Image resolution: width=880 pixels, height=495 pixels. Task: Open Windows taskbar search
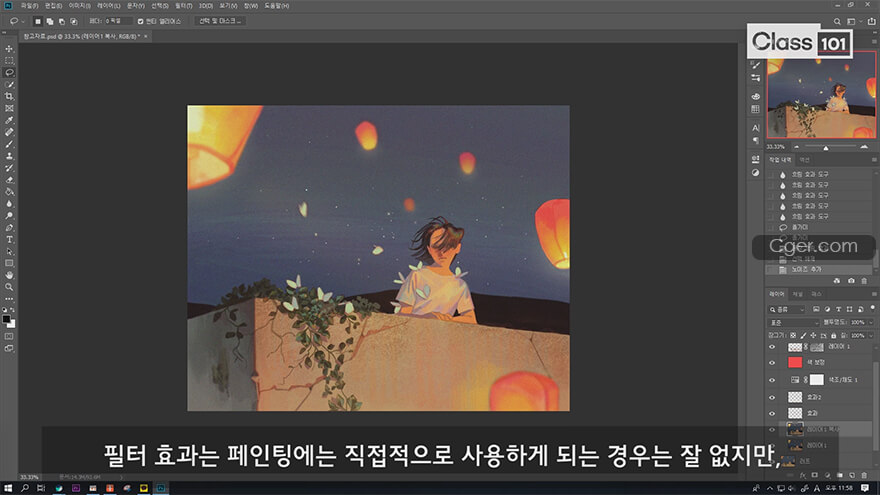click(25, 488)
